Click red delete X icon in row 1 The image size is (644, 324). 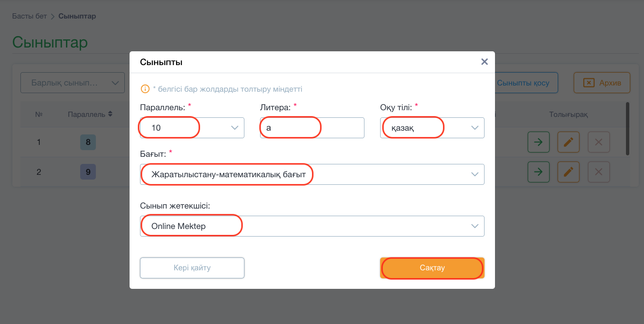[x=599, y=142]
